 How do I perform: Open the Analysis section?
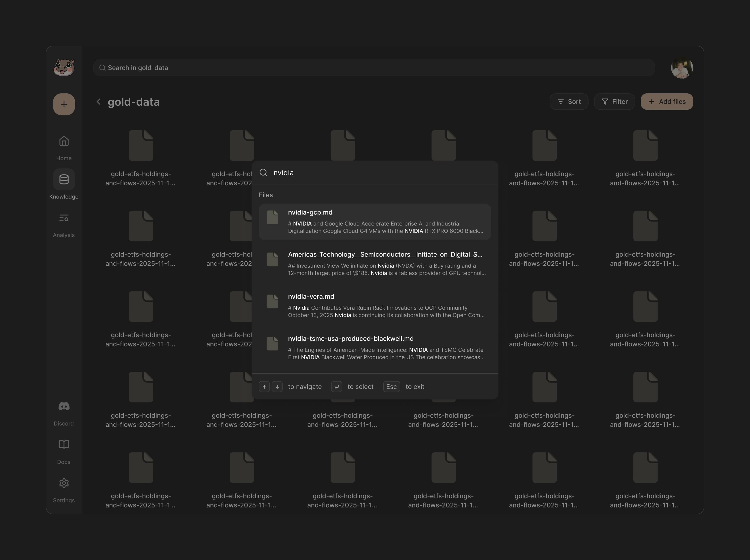64,225
